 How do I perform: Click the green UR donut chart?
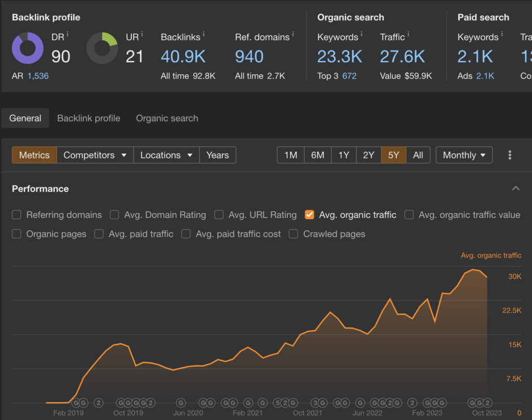[x=102, y=48]
